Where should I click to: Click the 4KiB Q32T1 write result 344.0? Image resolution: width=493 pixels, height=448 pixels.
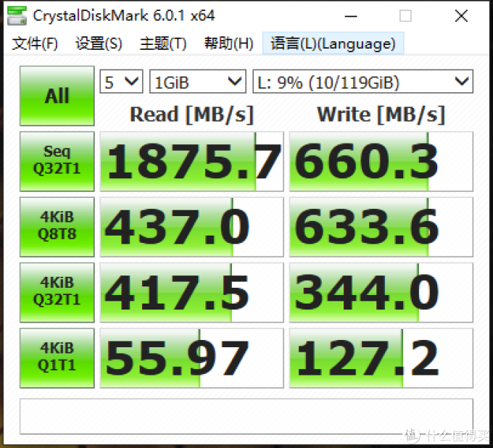[381, 292]
